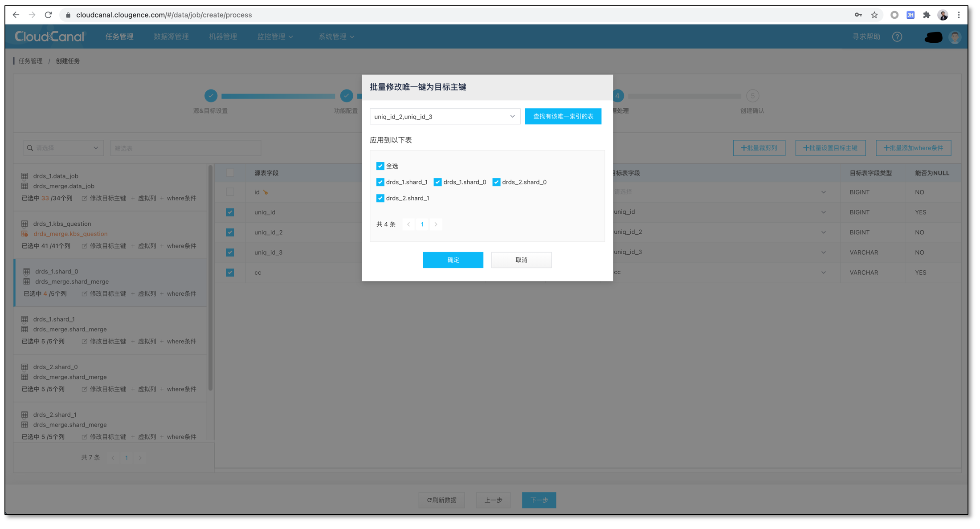980x529 pixels.
Task: Toggle the drds_2.shard_1 checkbox
Action: click(x=380, y=198)
